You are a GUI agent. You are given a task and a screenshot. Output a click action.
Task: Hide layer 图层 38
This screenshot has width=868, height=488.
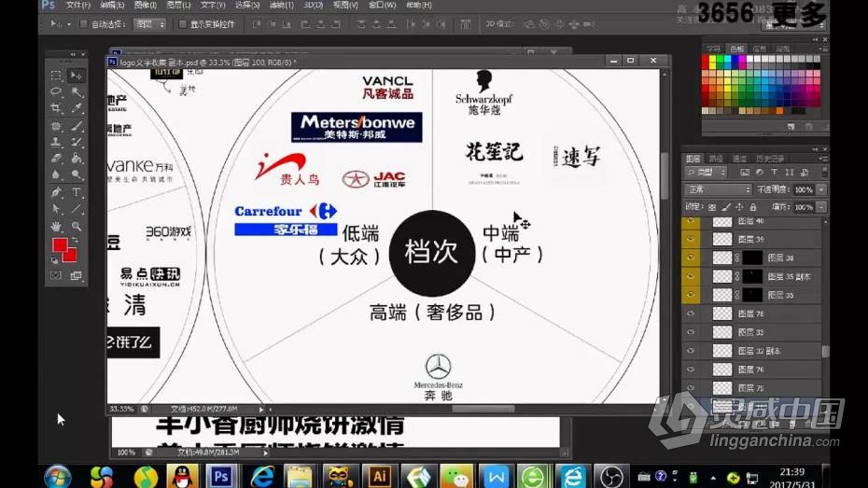(x=691, y=258)
